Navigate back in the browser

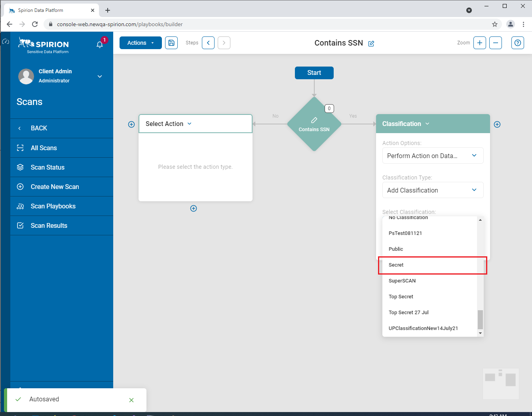tap(9, 24)
